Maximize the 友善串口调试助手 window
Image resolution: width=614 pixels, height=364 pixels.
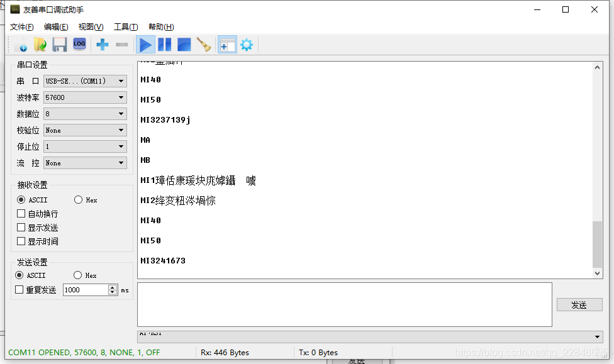pyautogui.click(x=566, y=9)
